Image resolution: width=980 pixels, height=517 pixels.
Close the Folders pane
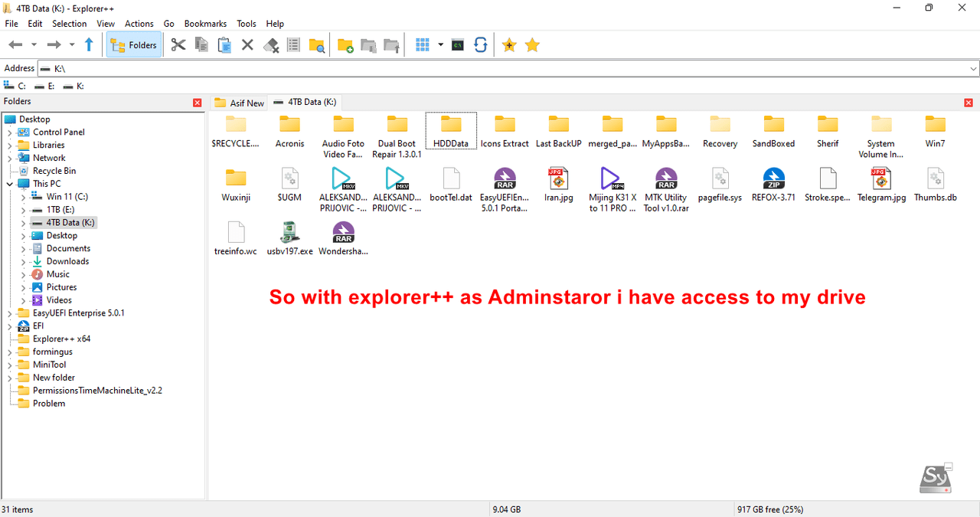[198, 102]
